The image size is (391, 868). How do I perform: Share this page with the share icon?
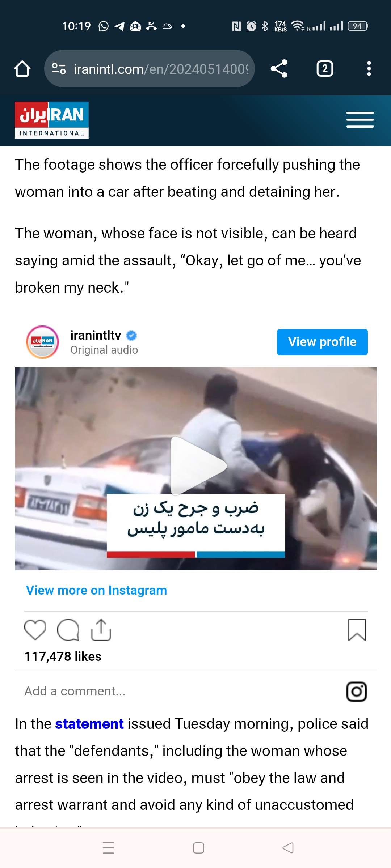coord(279,69)
